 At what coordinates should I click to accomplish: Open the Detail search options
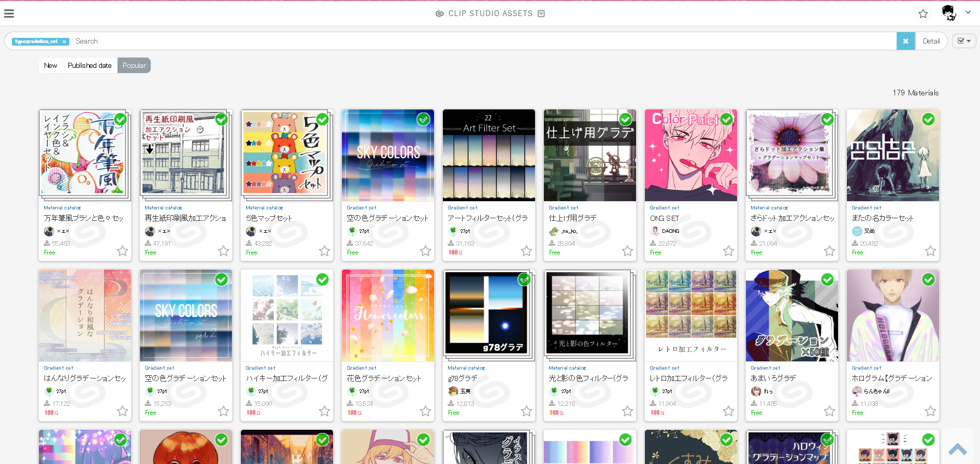931,41
